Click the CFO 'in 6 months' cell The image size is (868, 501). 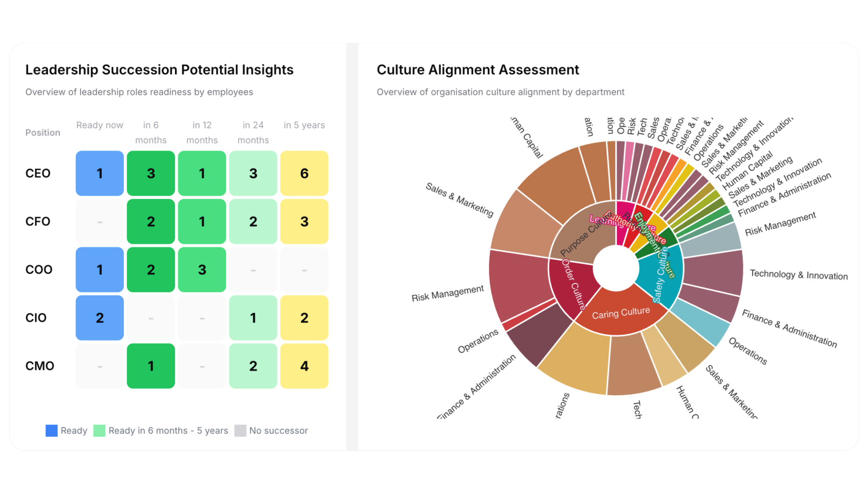point(151,221)
